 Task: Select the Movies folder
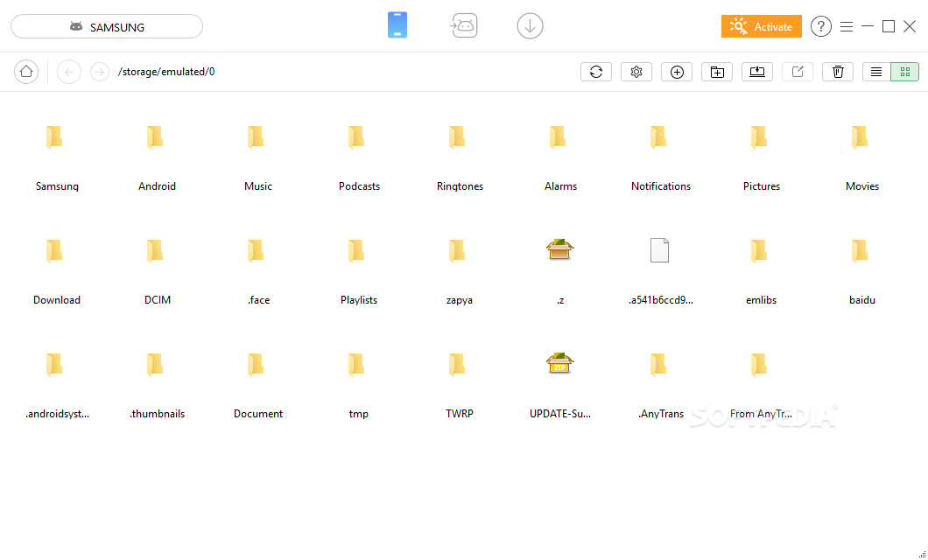862,157
